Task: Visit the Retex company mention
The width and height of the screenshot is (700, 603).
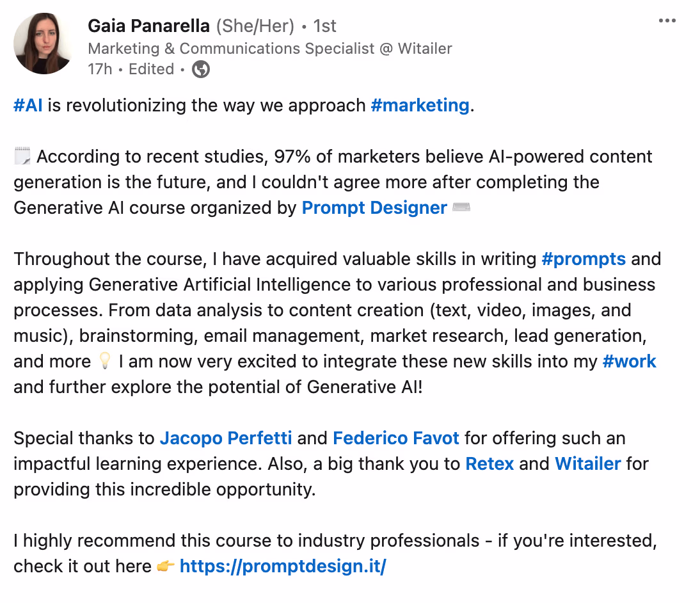Action: [489, 463]
